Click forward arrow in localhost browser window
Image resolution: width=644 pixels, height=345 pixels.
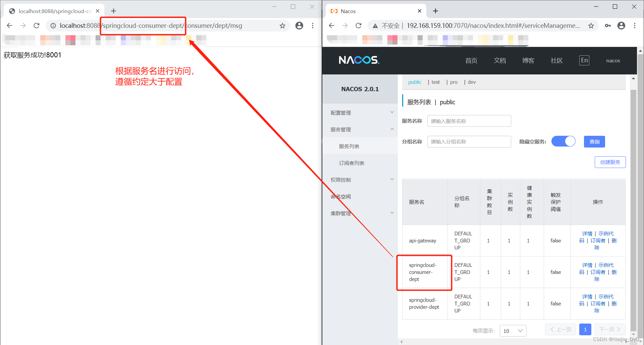tap(23, 25)
